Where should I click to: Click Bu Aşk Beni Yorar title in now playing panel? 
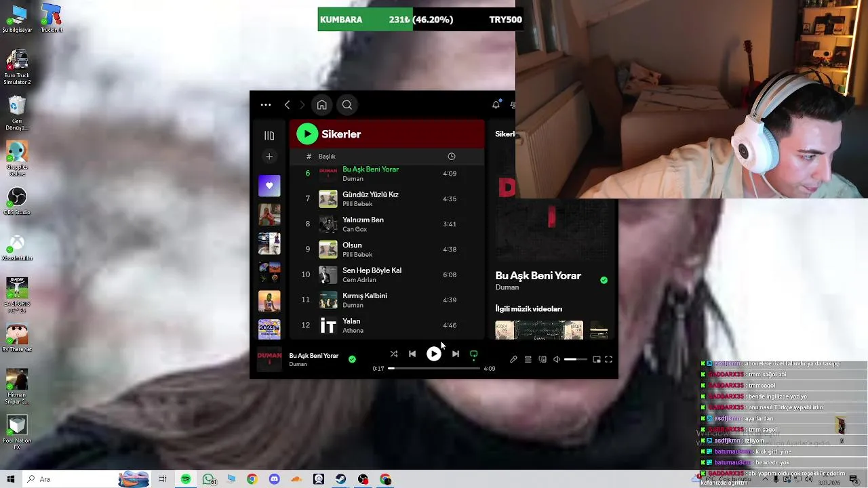[x=538, y=276]
